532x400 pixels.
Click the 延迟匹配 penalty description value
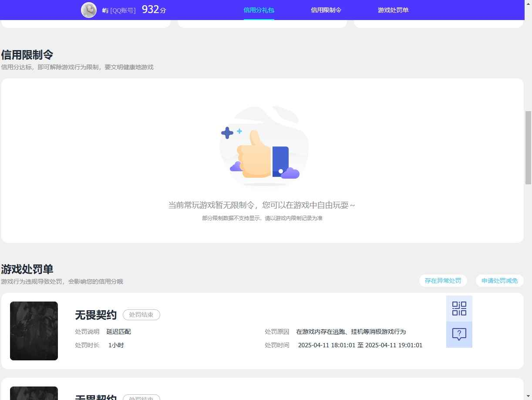(119, 332)
